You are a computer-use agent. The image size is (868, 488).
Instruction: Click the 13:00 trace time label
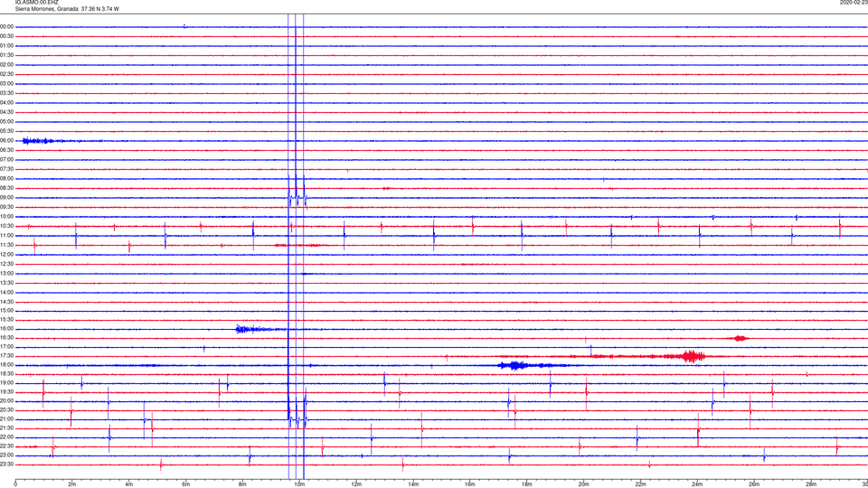[x=6, y=273]
